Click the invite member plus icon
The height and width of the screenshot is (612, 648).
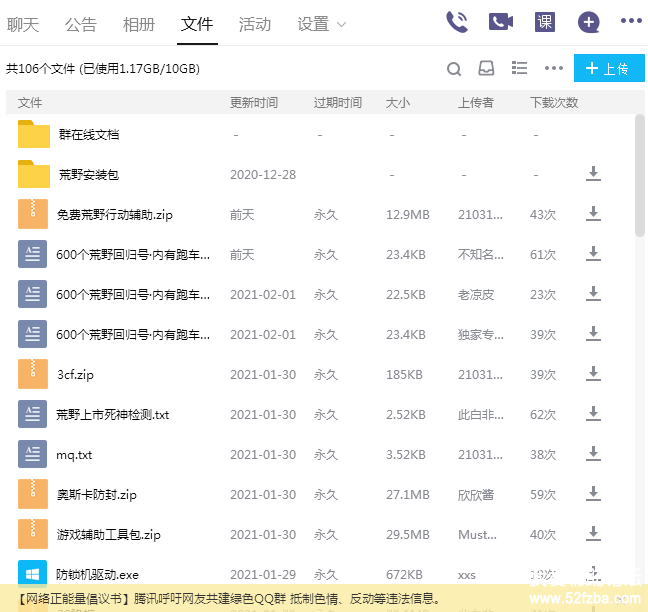pyautogui.click(x=589, y=22)
